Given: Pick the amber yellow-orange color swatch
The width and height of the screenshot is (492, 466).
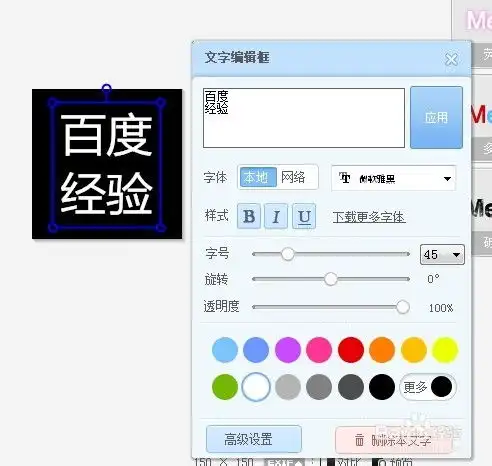Looking at the screenshot, I should 414,350.
